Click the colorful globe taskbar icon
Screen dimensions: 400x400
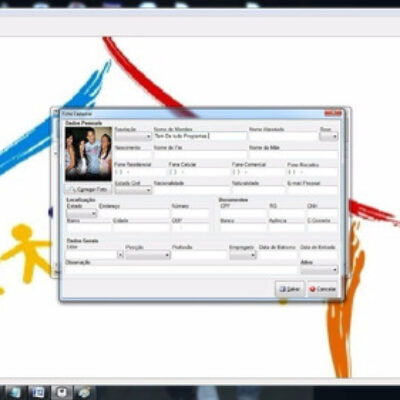tap(83, 392)
